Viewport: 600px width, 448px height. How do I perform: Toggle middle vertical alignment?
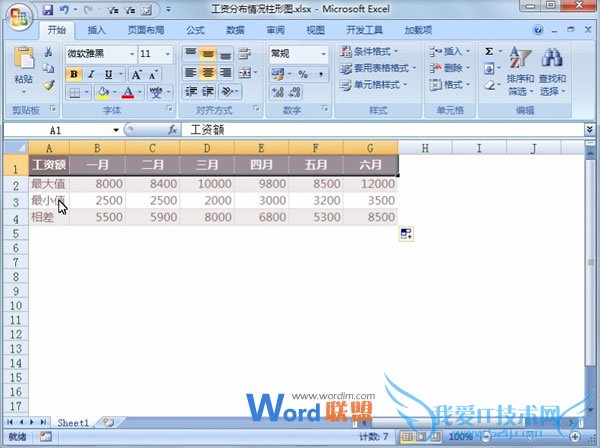click(x=208, y=53)
